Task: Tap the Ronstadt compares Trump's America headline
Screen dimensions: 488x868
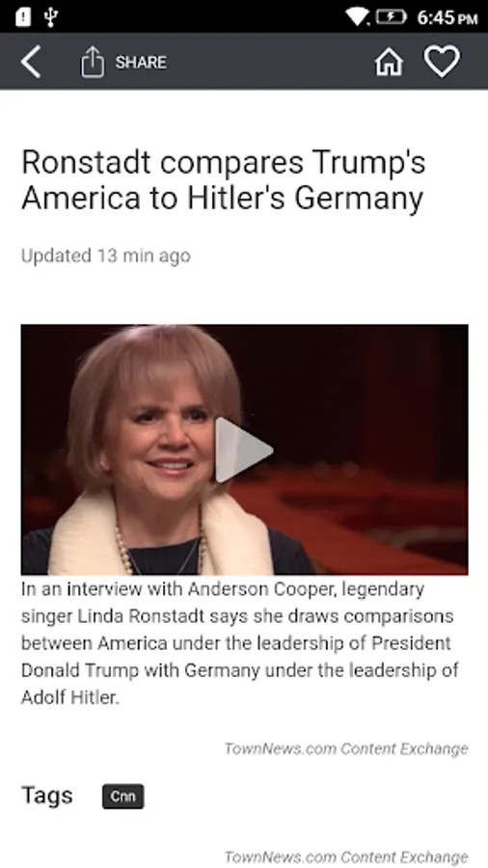Action: [x=223, y=180]
